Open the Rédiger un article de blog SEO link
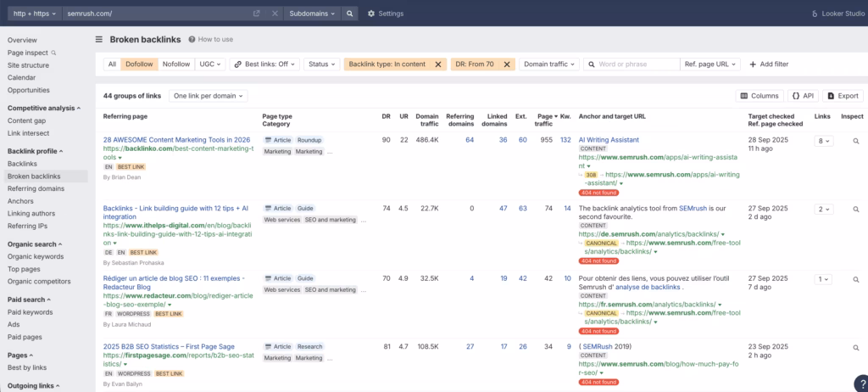The image size is (868, 392). 174,283
